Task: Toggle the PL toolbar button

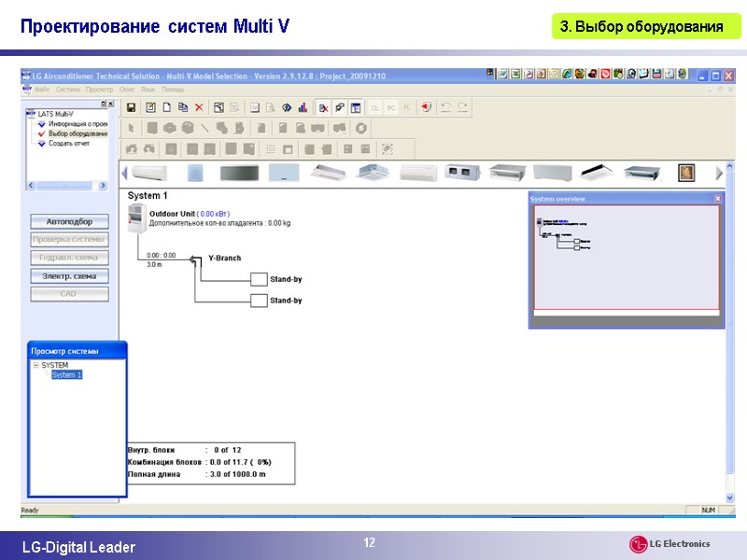Action: [407, 108]
